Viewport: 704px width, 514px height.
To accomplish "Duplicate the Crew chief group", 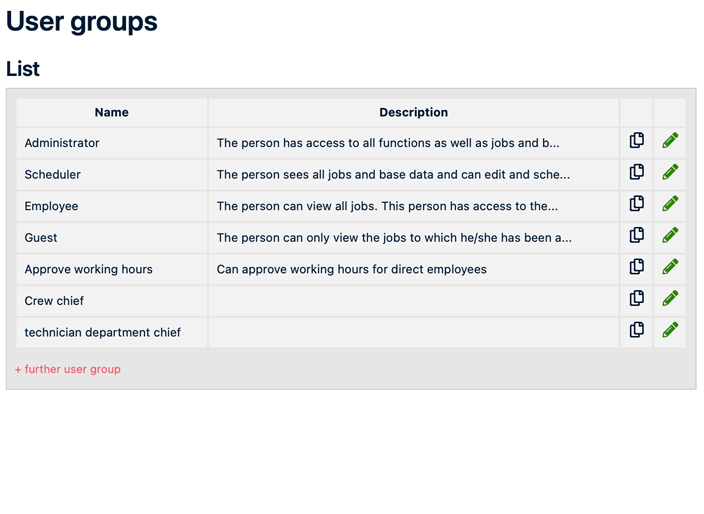I will pos(636,299).
